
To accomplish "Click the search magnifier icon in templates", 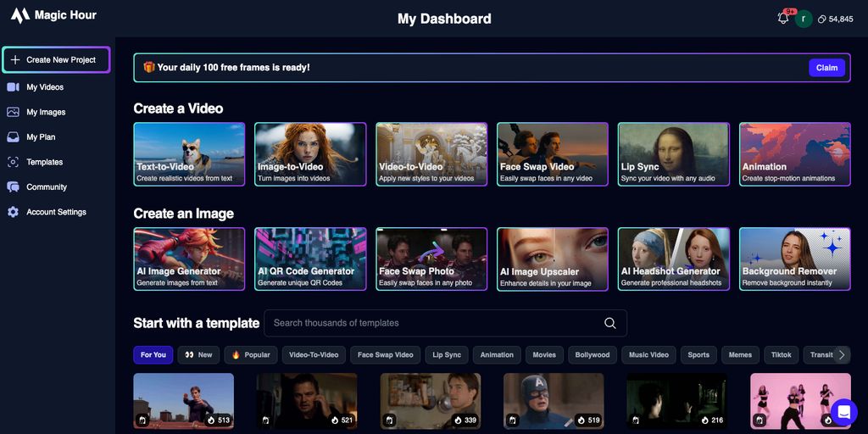I will pyautogui.click(x=609, y=323).
